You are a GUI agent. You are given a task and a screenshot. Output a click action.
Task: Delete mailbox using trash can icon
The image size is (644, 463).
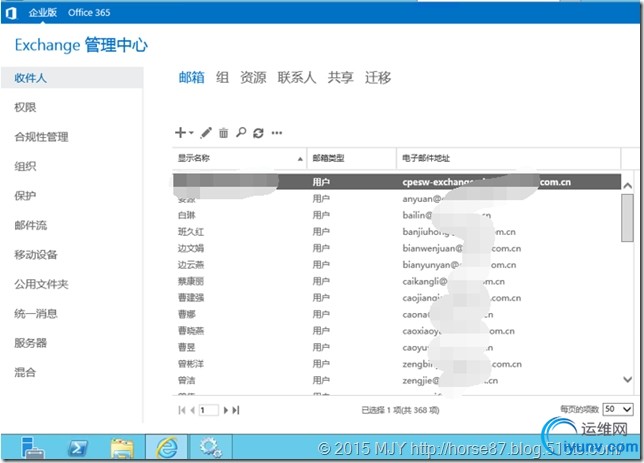pyautogui.click(x=223, y=133)
